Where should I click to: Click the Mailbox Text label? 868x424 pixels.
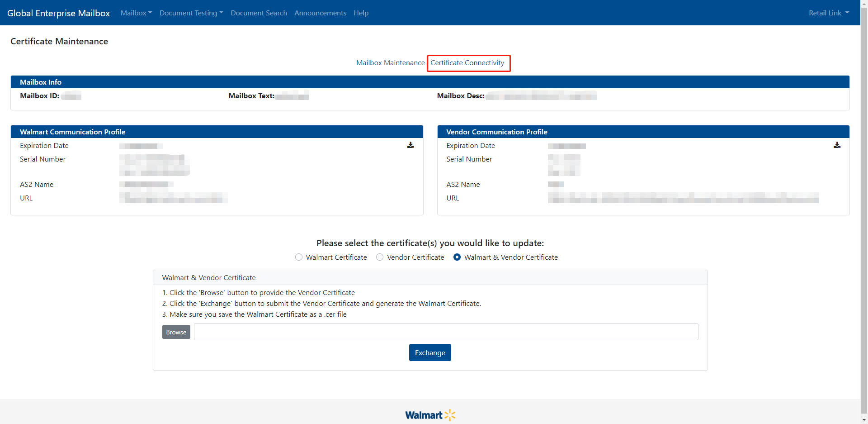pos(251,96)
